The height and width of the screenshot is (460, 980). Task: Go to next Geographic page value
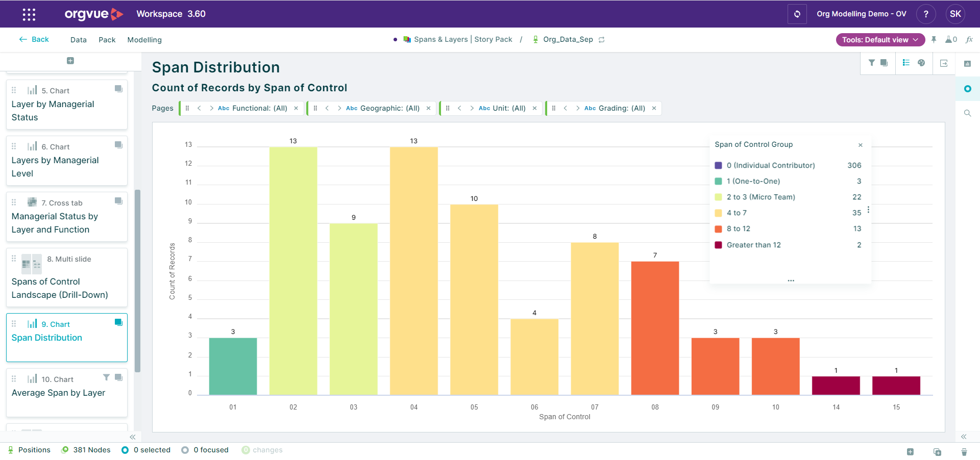[339, 108]
